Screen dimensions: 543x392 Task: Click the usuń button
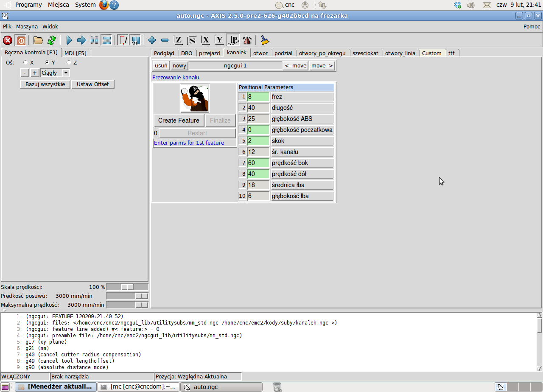[161, 66]
